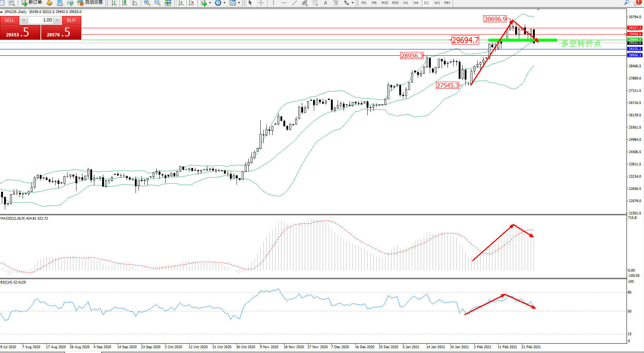Toggle the AutoTrading (自动交易) button
644x353 pixels.
[90, 3]
